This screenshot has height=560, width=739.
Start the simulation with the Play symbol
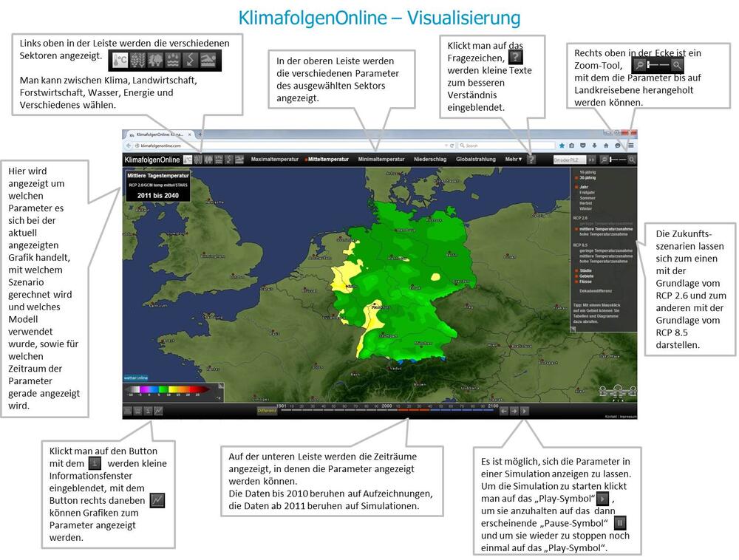(x=524, y=412)
